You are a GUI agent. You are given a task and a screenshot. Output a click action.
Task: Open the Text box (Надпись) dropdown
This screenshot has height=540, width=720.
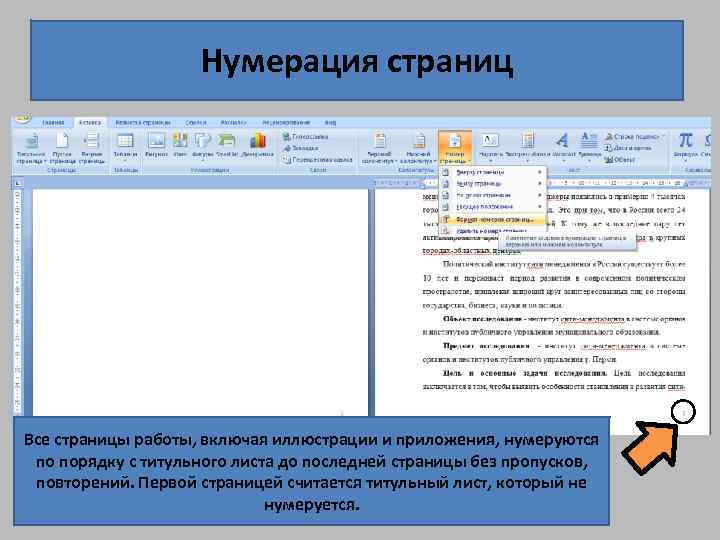[490, 147]
